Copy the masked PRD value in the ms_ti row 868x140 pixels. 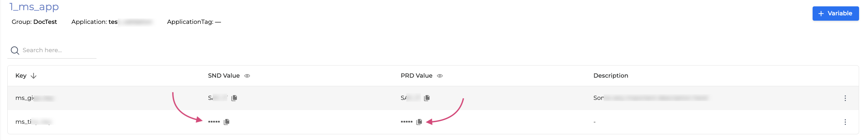tap(419, 122)
